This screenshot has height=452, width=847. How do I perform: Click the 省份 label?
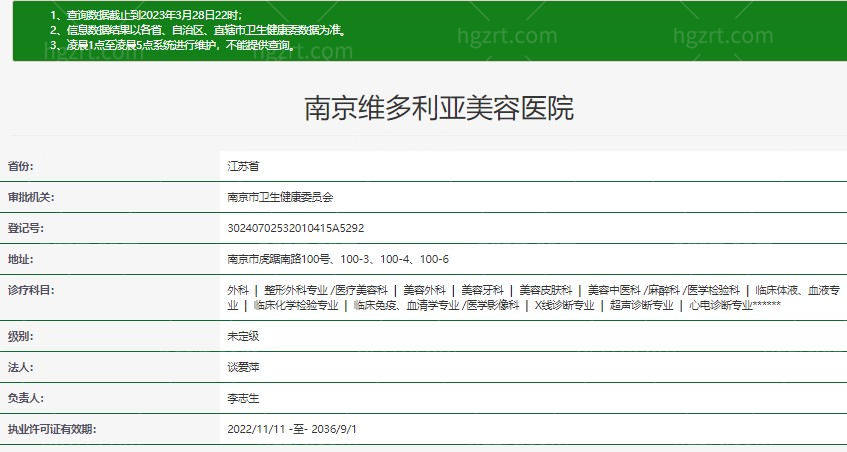[21, 166]
